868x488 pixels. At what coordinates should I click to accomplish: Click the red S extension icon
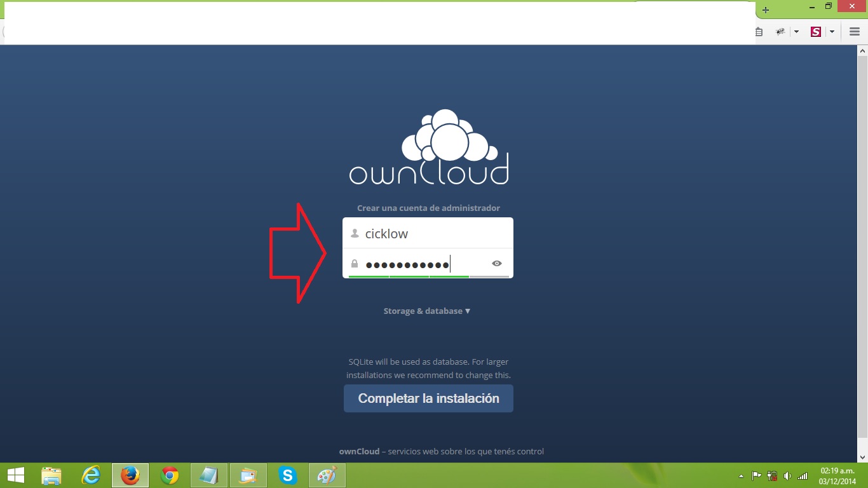816,32
